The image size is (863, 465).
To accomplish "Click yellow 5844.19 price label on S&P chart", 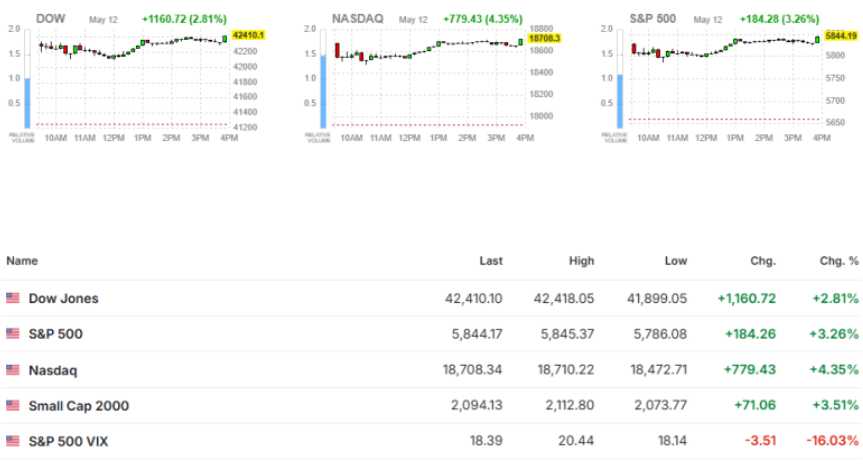I will pyautogui.click(x=841, y=36).
